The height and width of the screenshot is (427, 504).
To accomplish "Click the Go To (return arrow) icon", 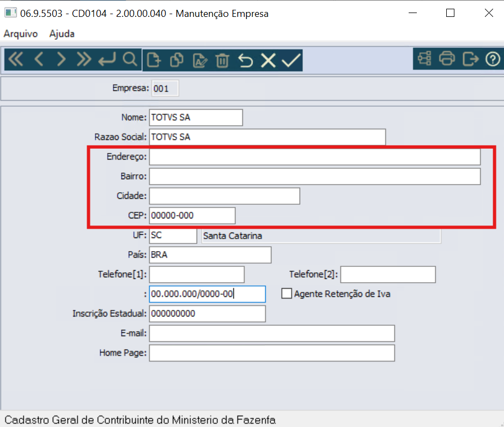I will [107, 60].
